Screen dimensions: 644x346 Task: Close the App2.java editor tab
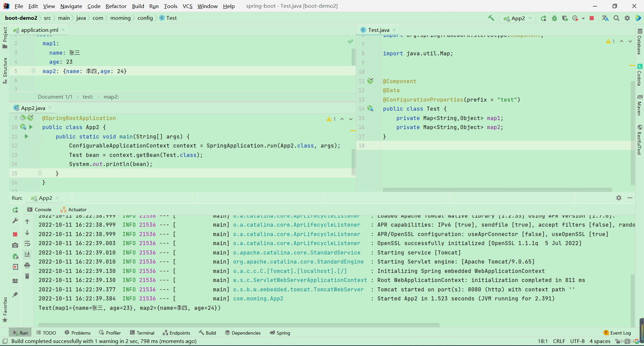coord(50,108)
